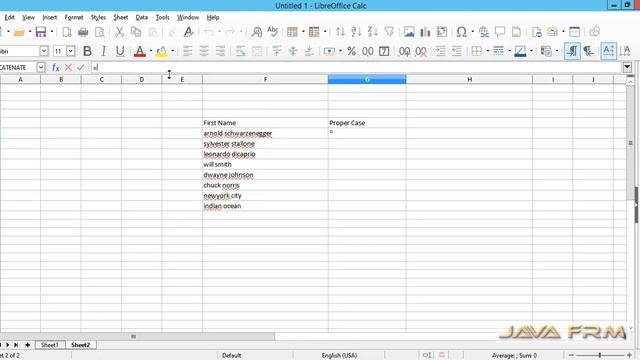
Task: Insert an image via toolbar icon
Action: [x=409, y=32]
